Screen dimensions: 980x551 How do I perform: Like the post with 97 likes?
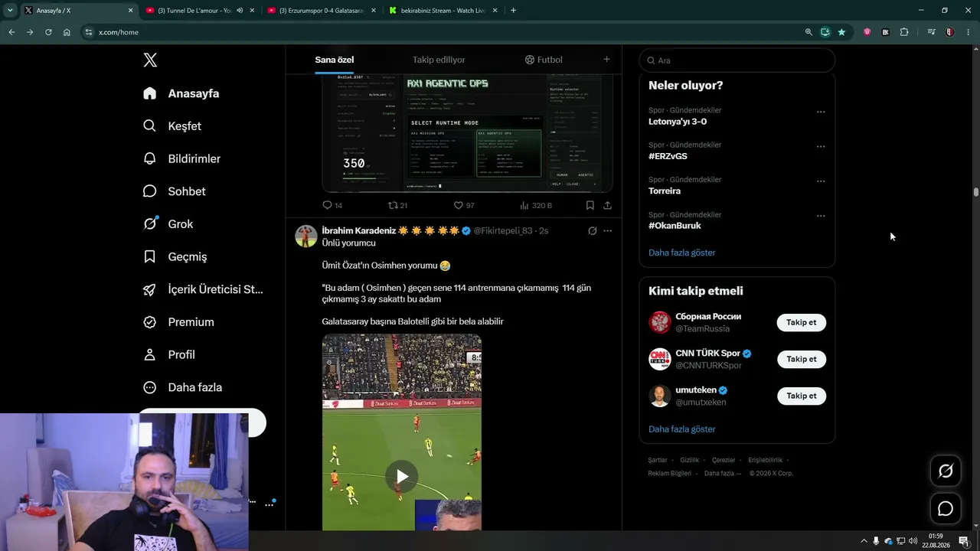click(x=464, y=205)
